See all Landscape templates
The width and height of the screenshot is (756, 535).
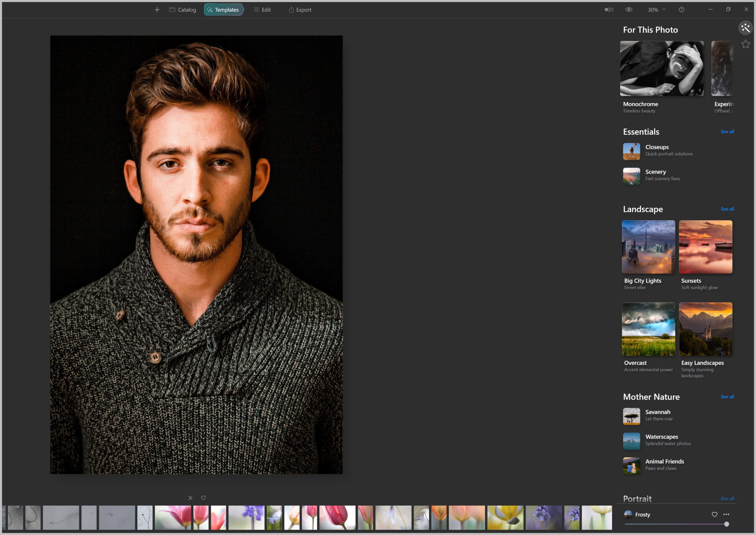coord(727,208)
